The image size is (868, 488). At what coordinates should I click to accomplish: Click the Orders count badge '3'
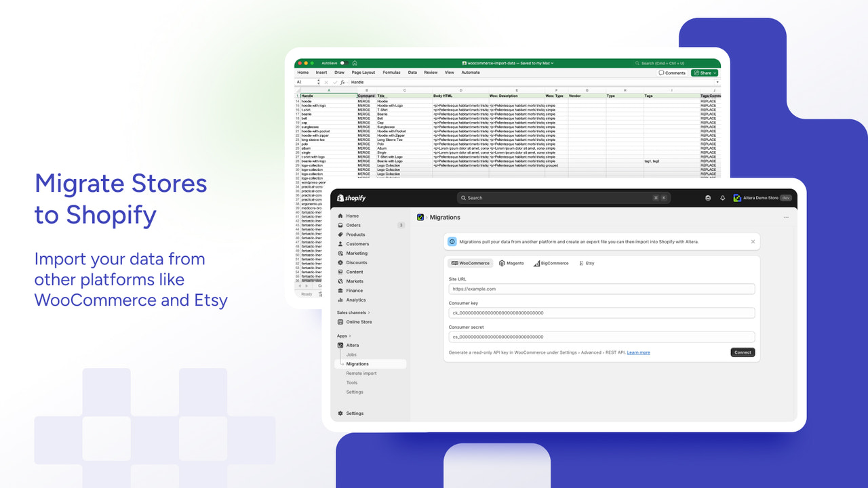(401, 225)
